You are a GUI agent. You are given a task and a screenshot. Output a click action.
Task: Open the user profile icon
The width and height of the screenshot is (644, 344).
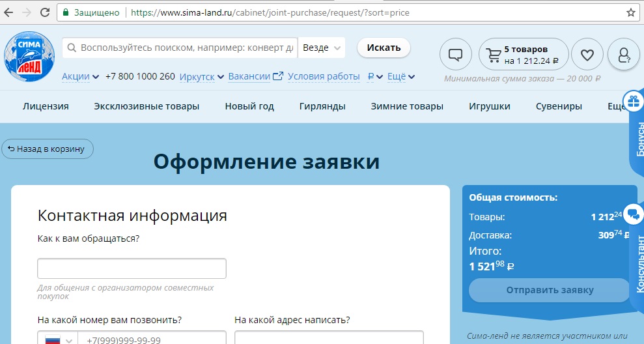(x=623, y=55)
